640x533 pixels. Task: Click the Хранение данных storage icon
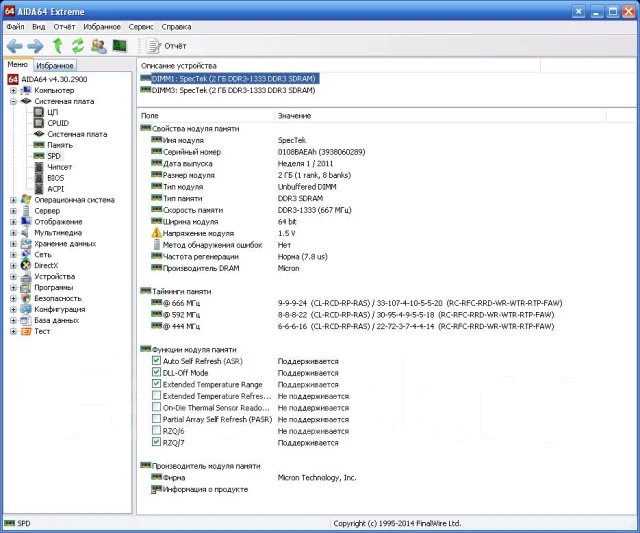click(x=26, y=244)
